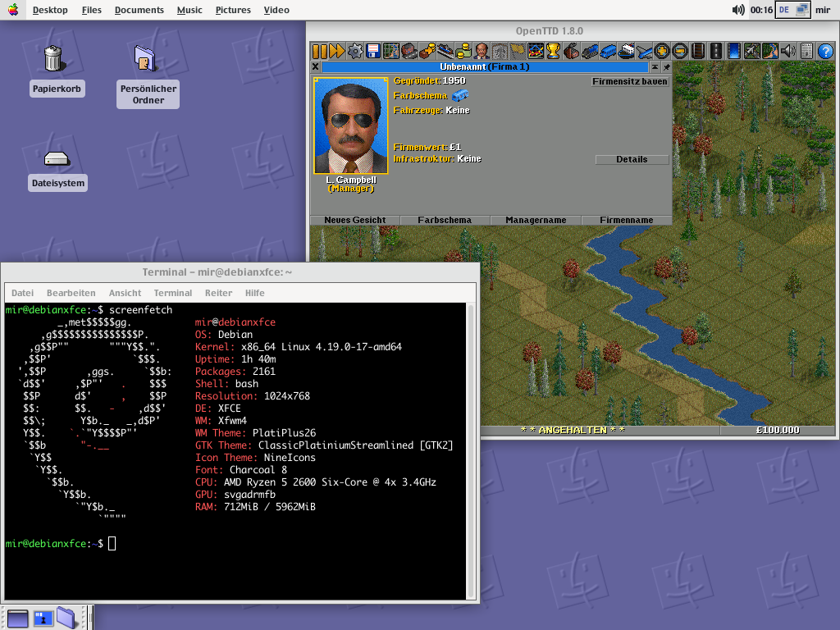Select the build railway track icon
The image size is (840, 630).
tap(699, 52)
